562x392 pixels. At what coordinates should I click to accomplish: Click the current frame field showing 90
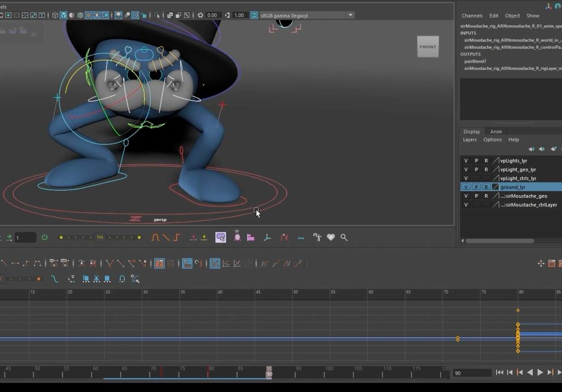click(472, 373)
